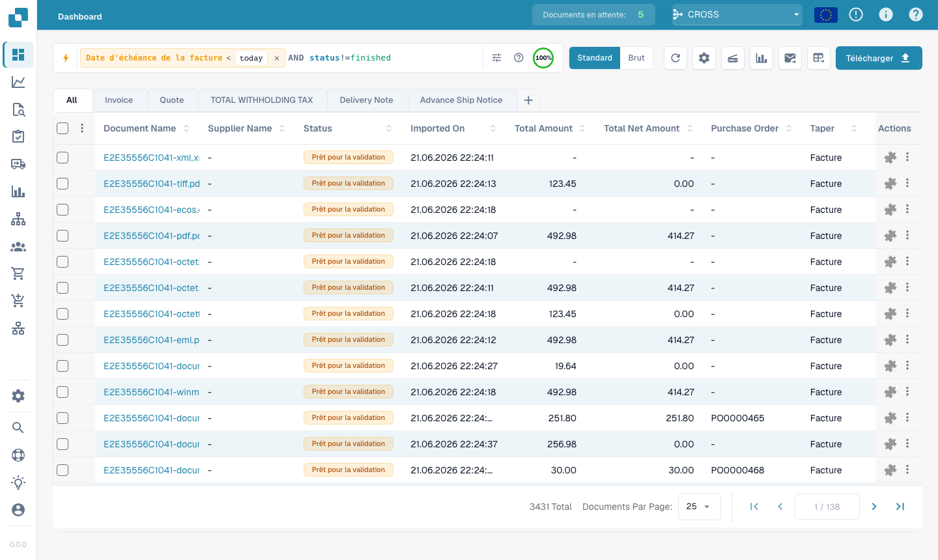Open the E2E35556C1041-winm document link
938x560 pixels.
pos(151,392)
